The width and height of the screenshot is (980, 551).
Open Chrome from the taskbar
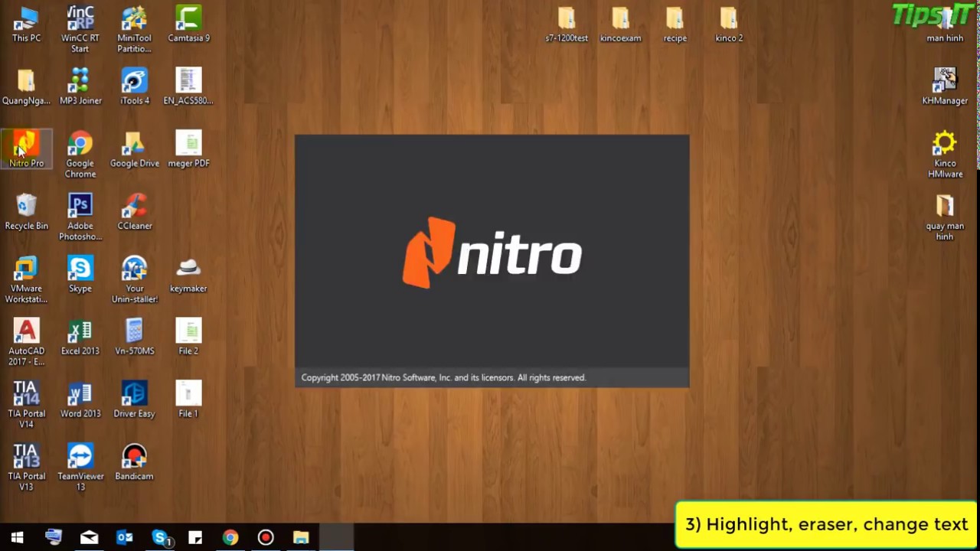coord(230,537)
